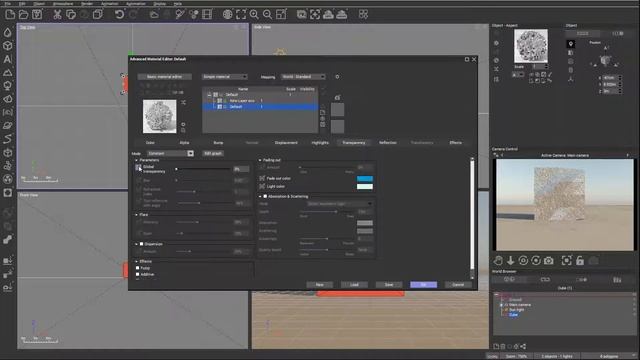Click the Open folder icon in the top toolbar
This screenshot has height=360, width=640.
[23, 15]
